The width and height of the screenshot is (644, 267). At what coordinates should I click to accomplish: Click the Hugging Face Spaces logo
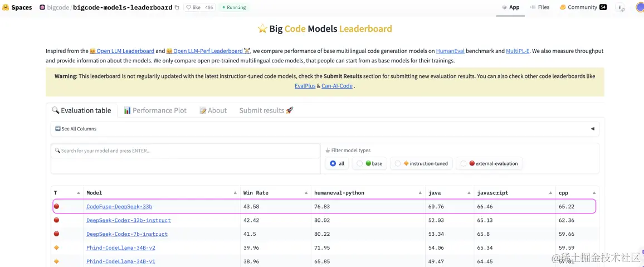click(6, 7)
